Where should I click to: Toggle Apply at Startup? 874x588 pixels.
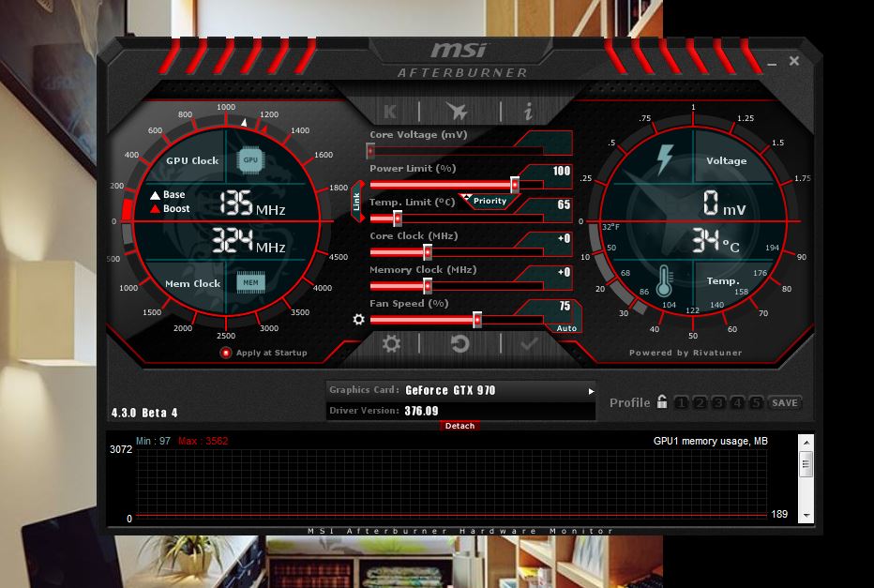pos(226,353)
